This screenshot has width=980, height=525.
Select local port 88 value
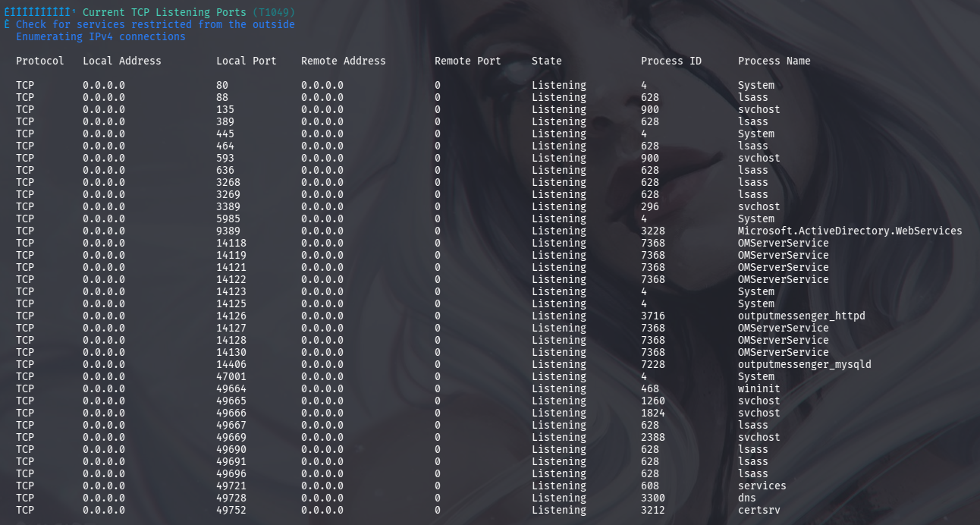(222, 97)
